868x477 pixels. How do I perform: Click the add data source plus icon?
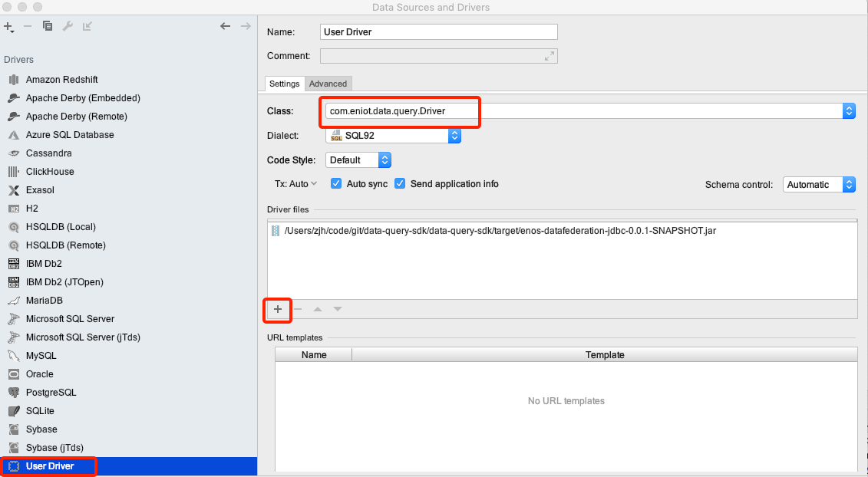8,26
